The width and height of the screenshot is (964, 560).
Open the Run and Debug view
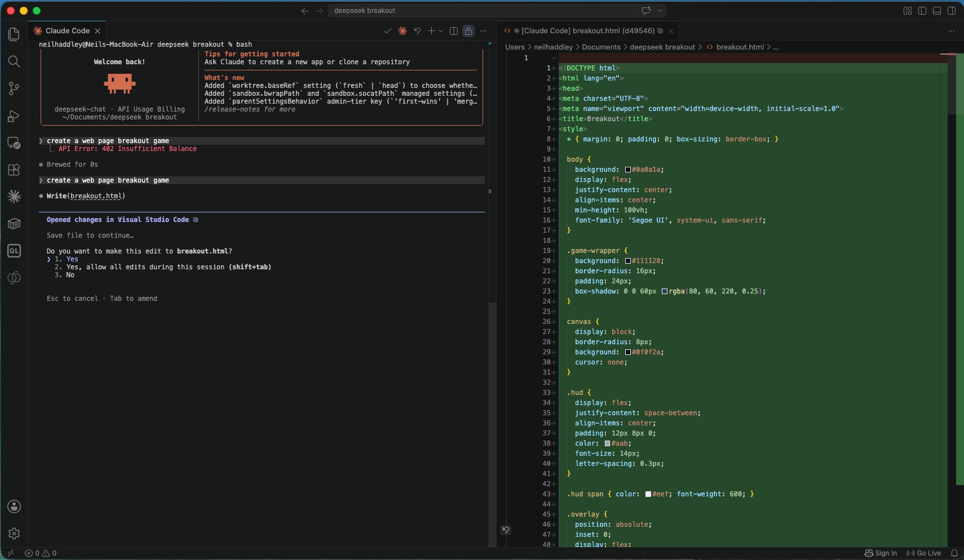coord(14,116)
